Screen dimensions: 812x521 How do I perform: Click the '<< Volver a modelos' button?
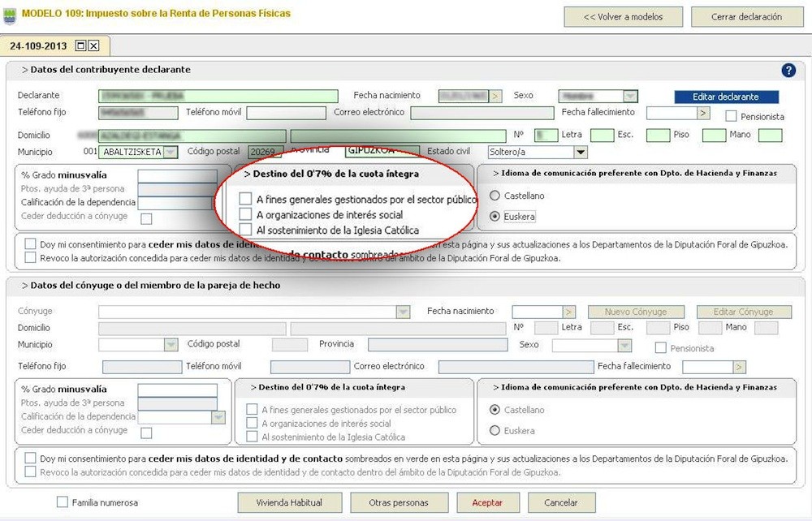pos(623,16)
